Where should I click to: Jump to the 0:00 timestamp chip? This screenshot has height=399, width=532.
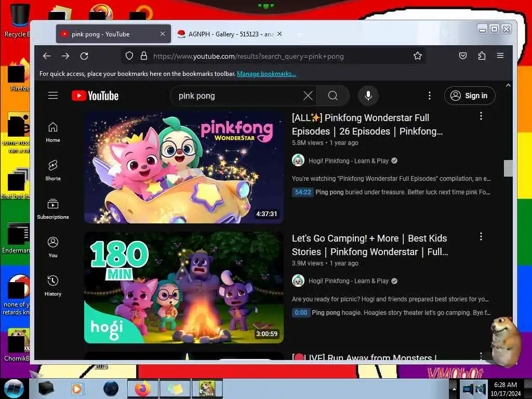click(301, 312)
